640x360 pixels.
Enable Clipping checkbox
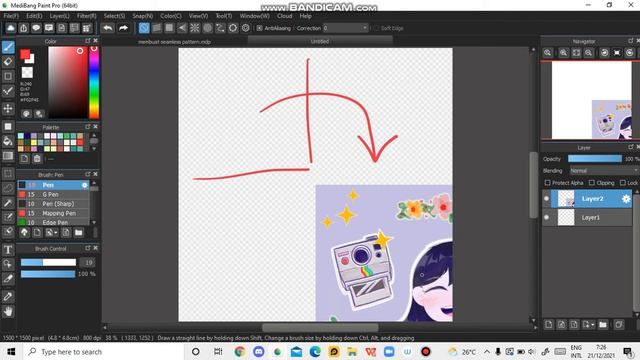[591, 183]
